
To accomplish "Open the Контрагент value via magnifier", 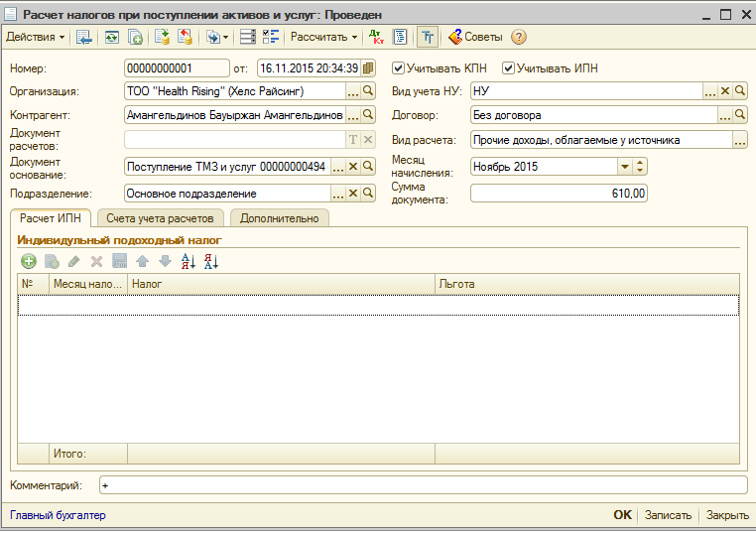I will pyautogui.click(x=368, y=115).
